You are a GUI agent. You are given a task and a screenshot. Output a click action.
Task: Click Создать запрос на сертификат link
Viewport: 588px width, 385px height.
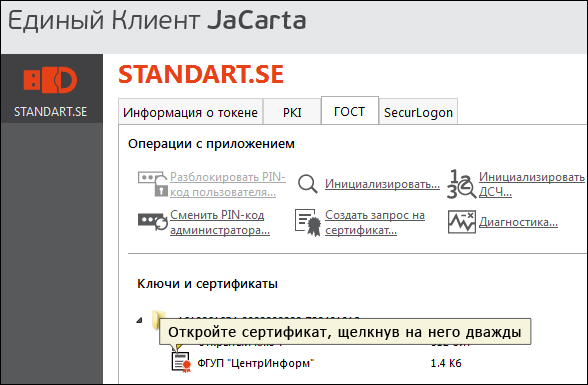point(375,222)
